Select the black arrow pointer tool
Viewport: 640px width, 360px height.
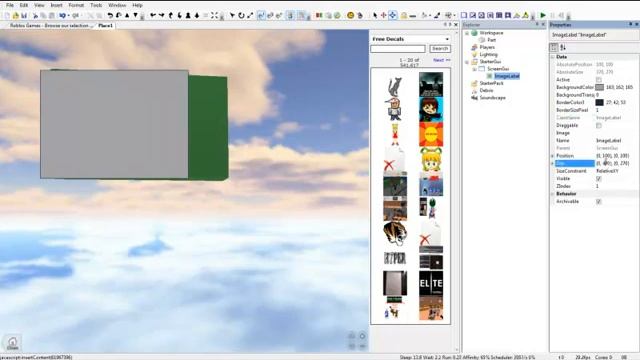click(375, 16)
